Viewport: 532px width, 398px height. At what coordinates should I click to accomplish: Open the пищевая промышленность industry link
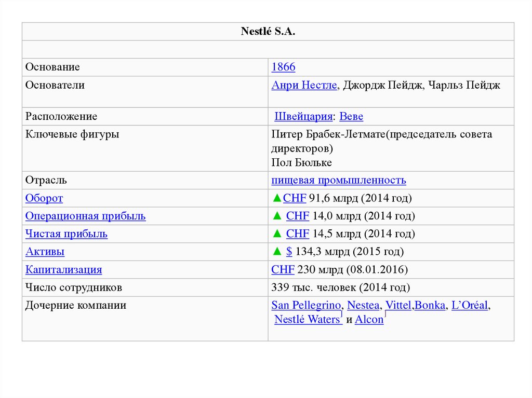click(338, 181)
